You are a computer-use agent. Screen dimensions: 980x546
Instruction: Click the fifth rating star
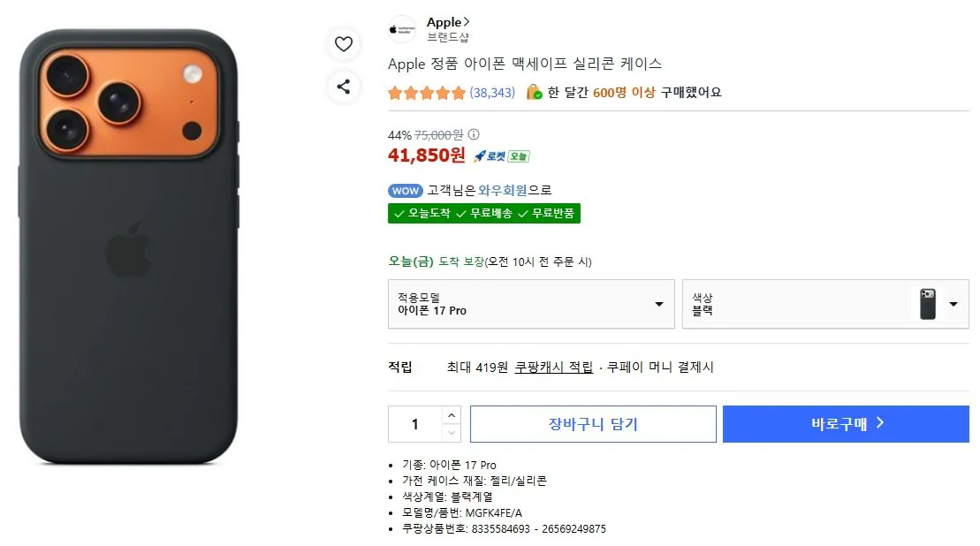(460, 92)
